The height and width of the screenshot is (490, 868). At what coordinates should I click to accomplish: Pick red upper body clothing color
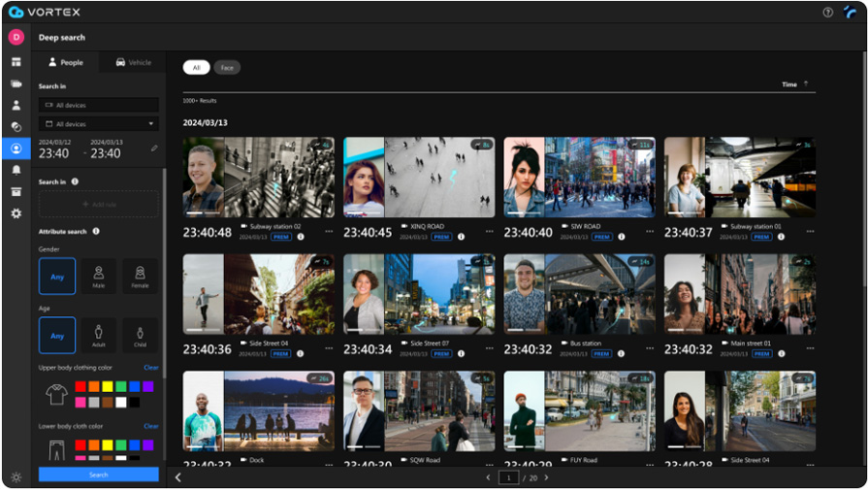pos(80,387)
